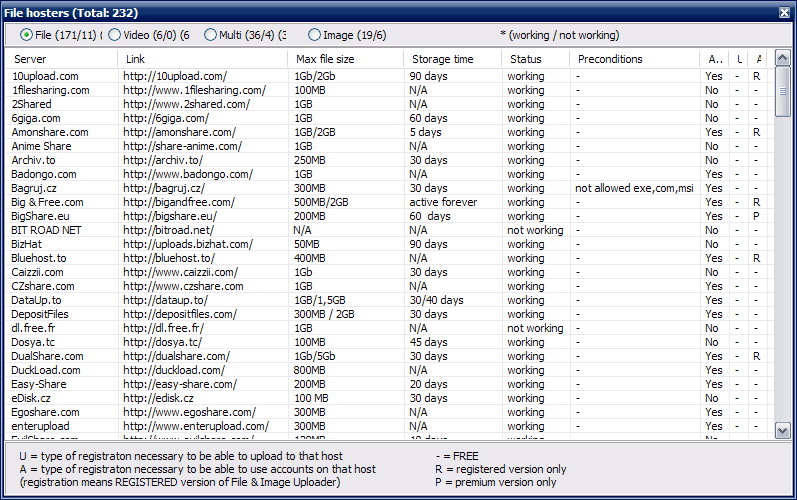This screenshot has height=500, width=797.
Task: Select the File (171/11) radio button
Action: [26, 35]
